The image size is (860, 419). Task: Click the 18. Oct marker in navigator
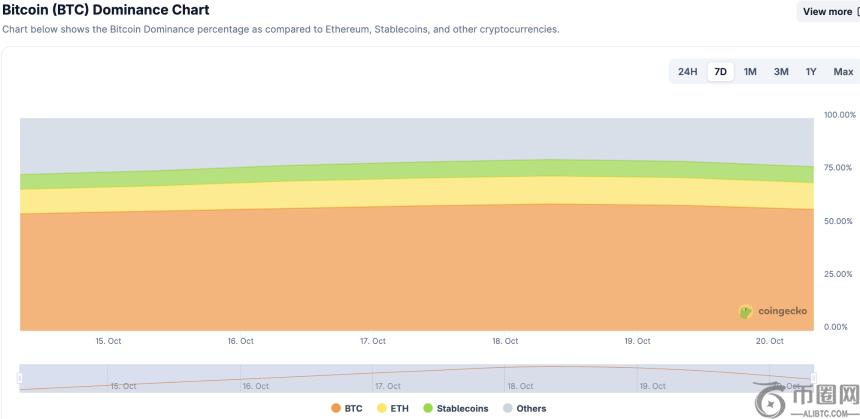pos(520,385)
